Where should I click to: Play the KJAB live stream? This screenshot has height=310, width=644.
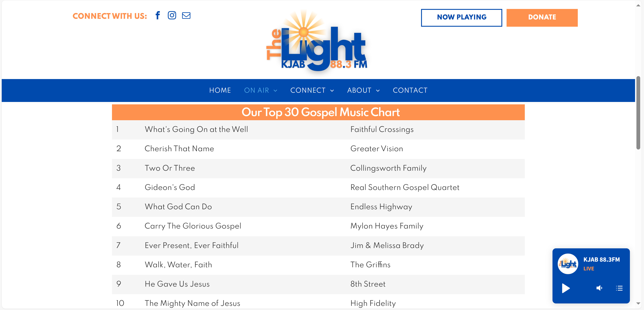(566, 288)
